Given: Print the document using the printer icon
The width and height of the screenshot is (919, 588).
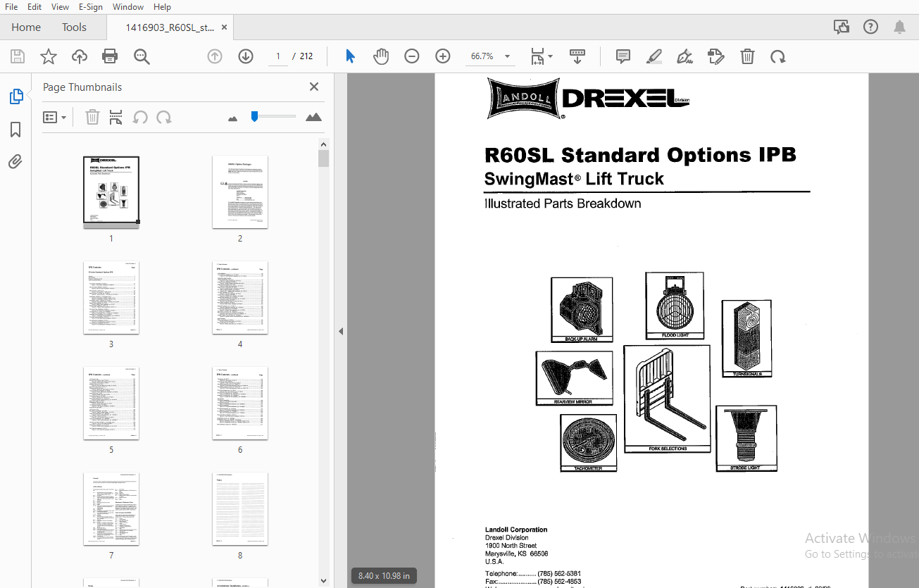Looking at the screenshot, I should pos(110,56).
